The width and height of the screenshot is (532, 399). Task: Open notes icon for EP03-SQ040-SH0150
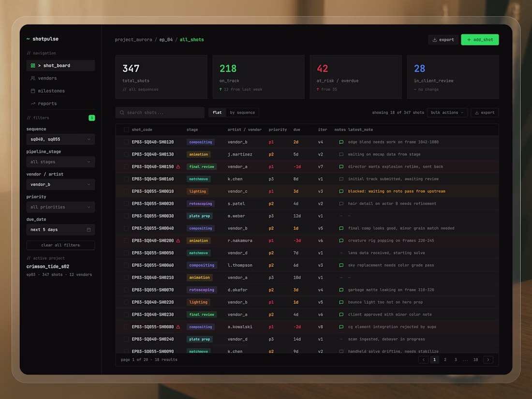point(341,166)
